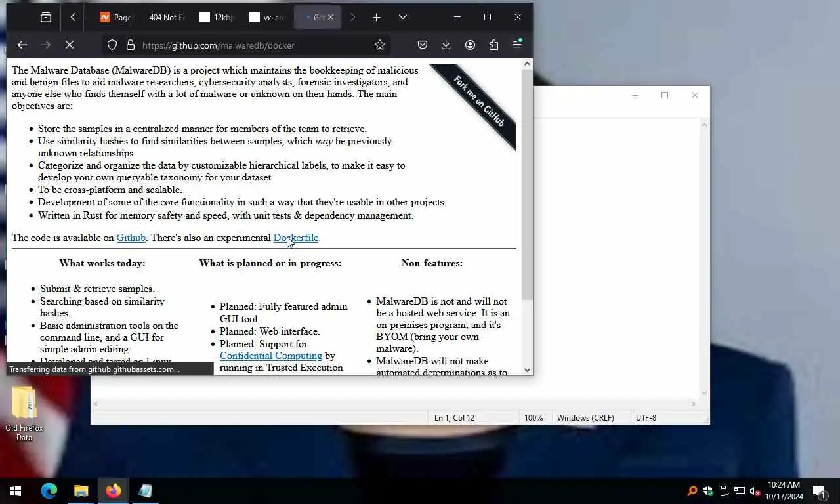Open the Windows Start menu
Image resolution: width=840 pixels, height=504 pixels.
pos(16,491)
